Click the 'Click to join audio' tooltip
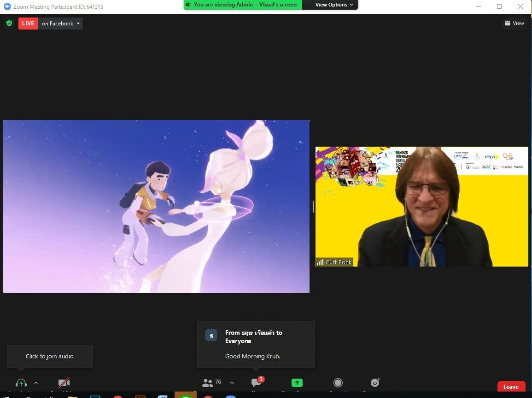 point(50,356)
